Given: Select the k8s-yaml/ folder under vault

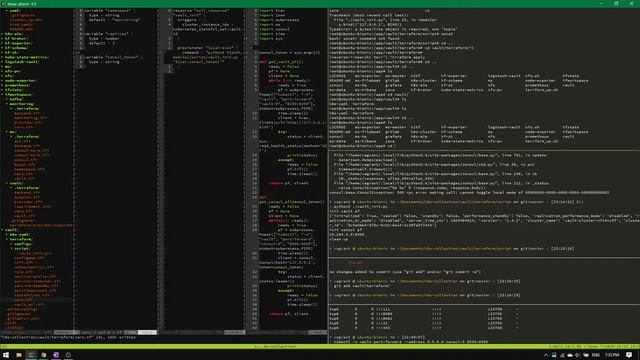Looking at the screenshot, I should pos(20,235).
